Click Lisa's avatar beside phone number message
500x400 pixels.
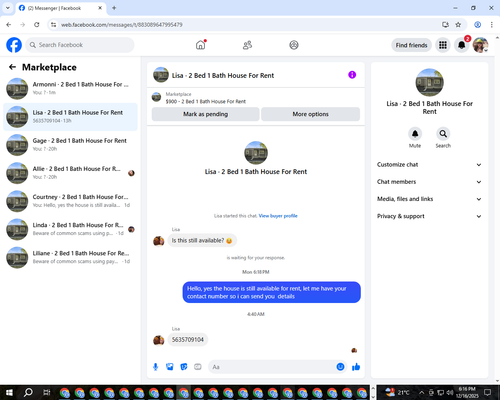pyautogui.click(x=158, y=340)
